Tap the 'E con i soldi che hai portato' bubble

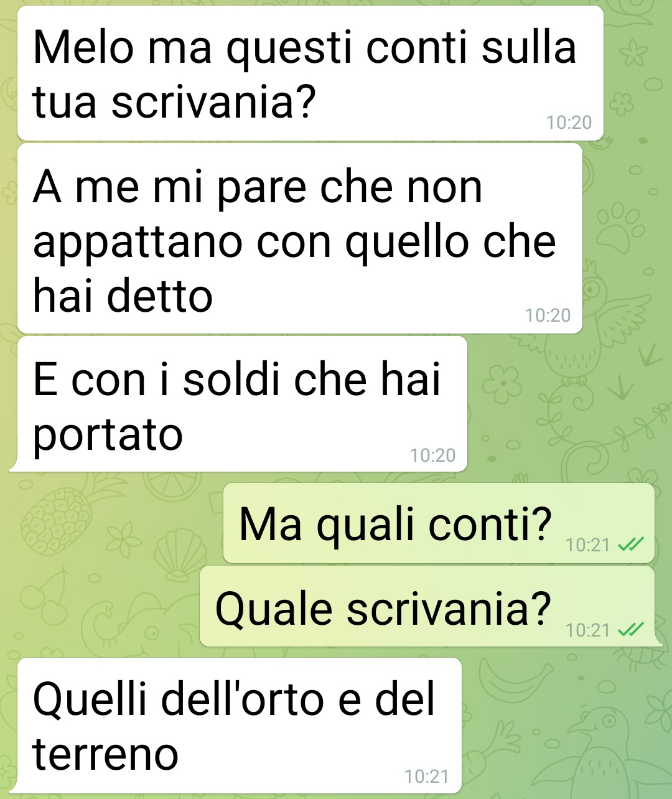tap(242, 404)
